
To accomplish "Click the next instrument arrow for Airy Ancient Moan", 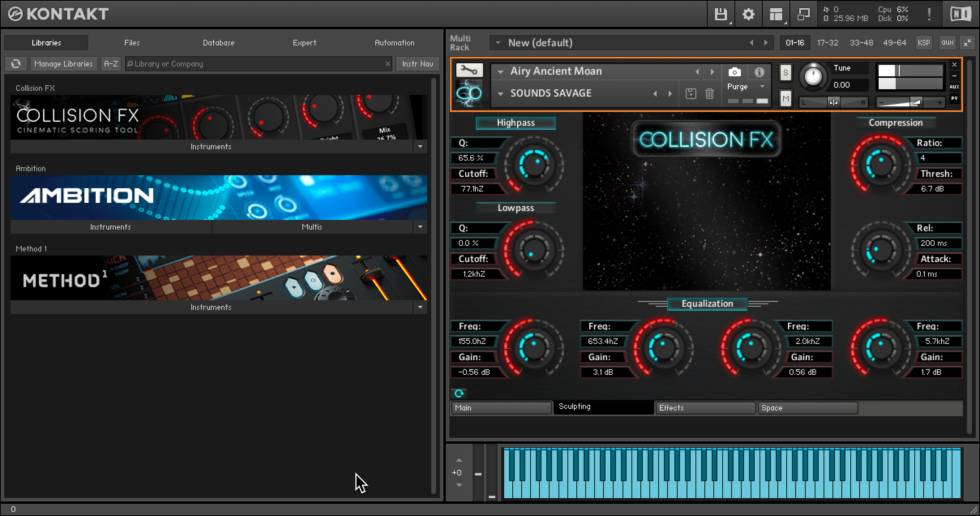I will point(712,72).
